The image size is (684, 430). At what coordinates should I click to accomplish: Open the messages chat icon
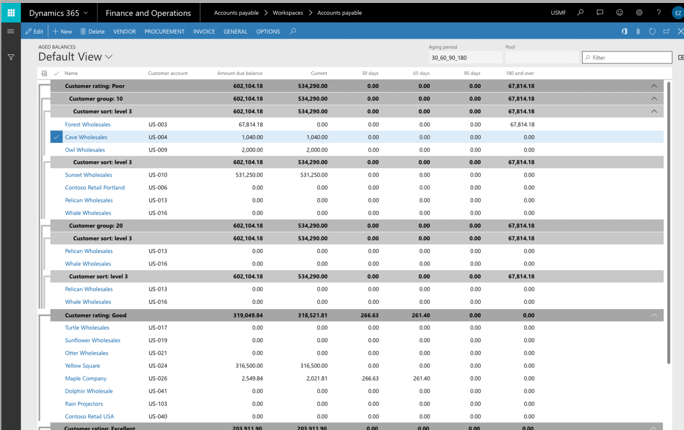coord(600,13)
